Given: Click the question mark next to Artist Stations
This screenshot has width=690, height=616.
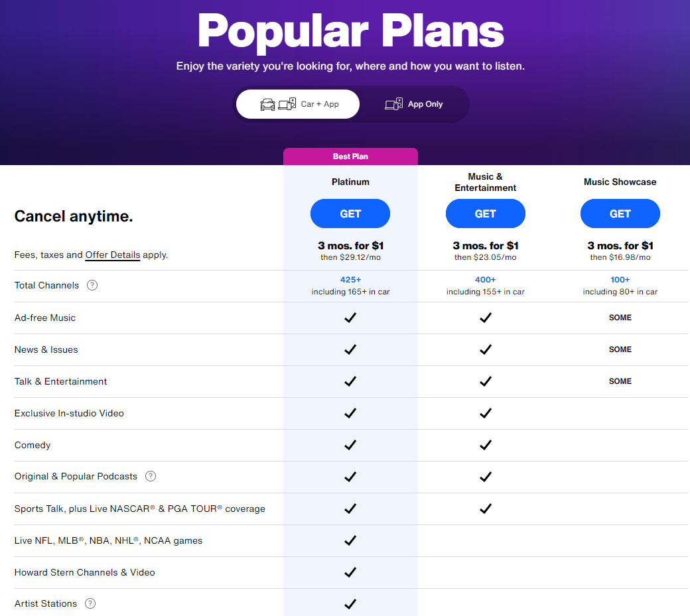Looking at the screenshot, I should (90, 603).
